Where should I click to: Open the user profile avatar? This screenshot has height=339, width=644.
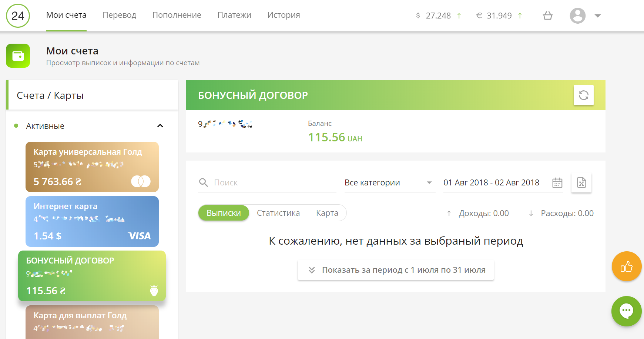tap(577, 16)
